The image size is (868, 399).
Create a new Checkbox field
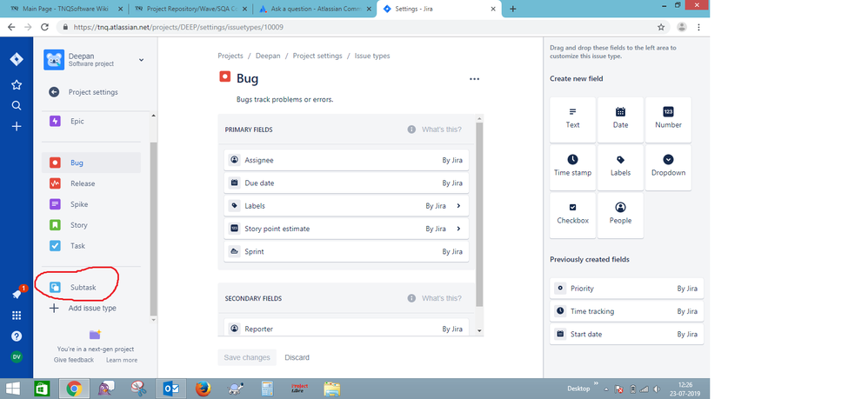(x=573, y=216)
